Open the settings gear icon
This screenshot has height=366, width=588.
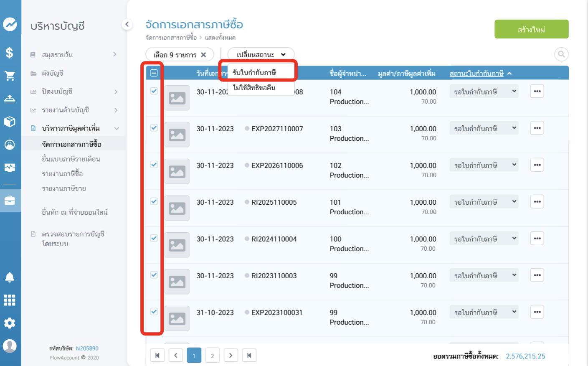tap(10, 323)
